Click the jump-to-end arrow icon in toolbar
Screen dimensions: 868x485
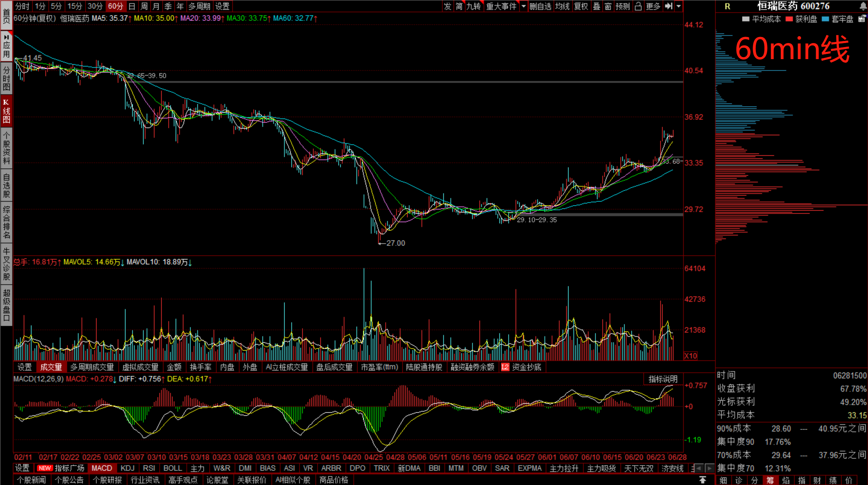point(669,6)
